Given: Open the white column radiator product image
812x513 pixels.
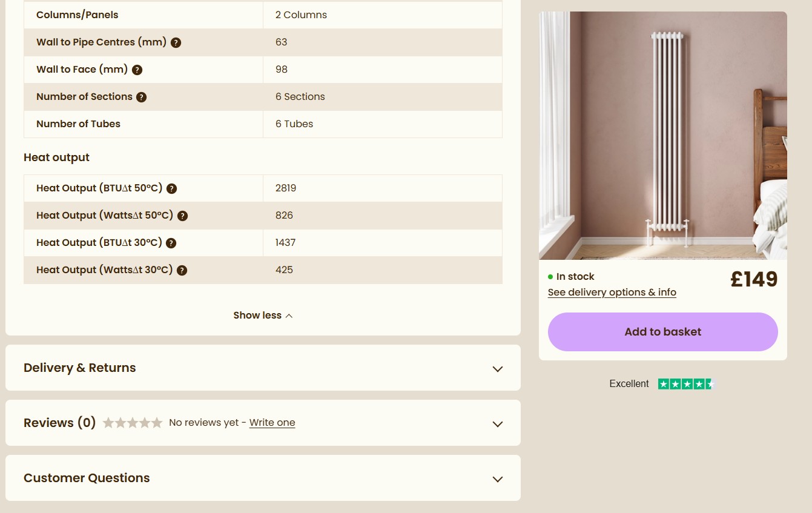Looking at the screenshot, I should point(663,136).
